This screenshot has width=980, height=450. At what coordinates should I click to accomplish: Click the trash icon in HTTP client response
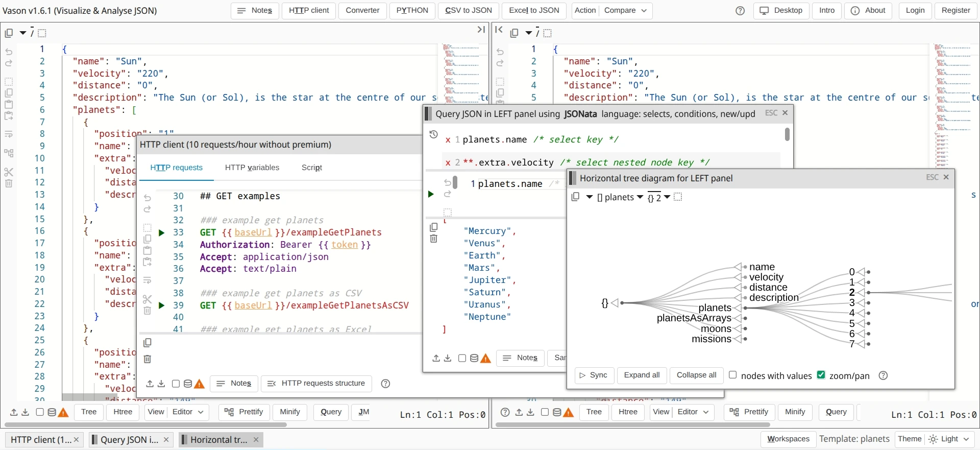148,359
